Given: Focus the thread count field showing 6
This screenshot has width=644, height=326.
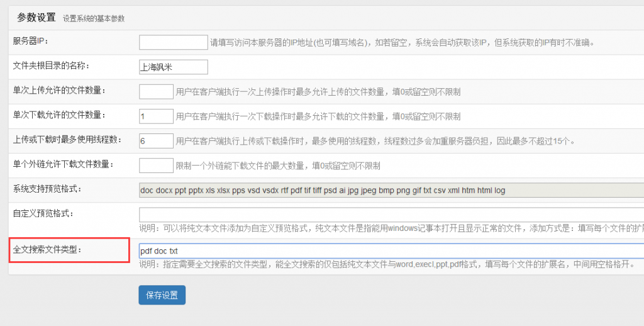Looking at the screenshot, I should tap(156, 140).
